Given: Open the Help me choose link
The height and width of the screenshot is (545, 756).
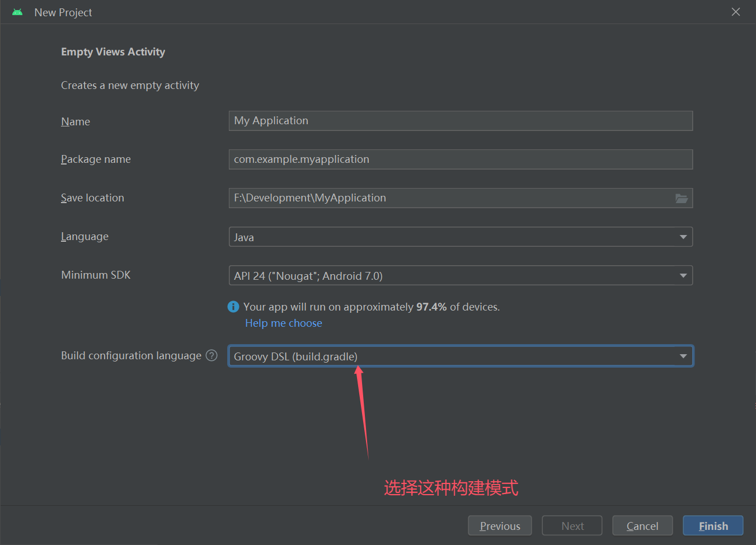Looking at the screenshot, I should coord(284,323).
